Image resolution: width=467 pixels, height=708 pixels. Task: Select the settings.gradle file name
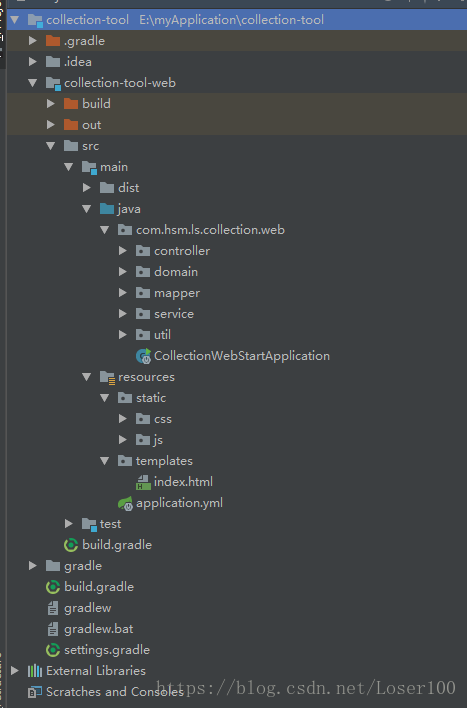click(107, 650)
